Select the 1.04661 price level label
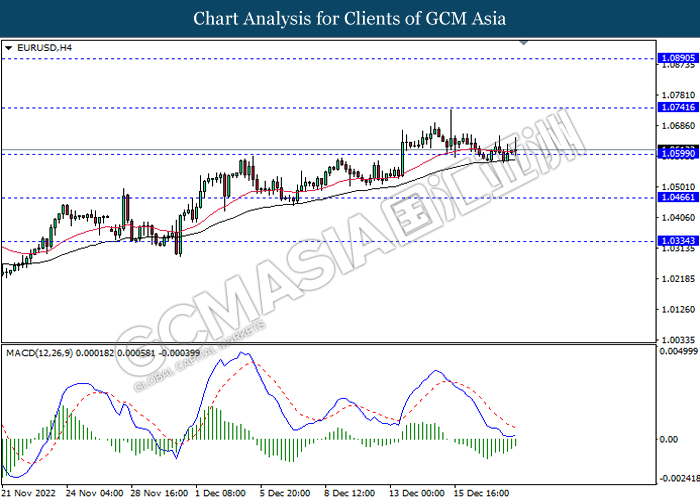This screenshot has width=700, height=500. point(678,197)
